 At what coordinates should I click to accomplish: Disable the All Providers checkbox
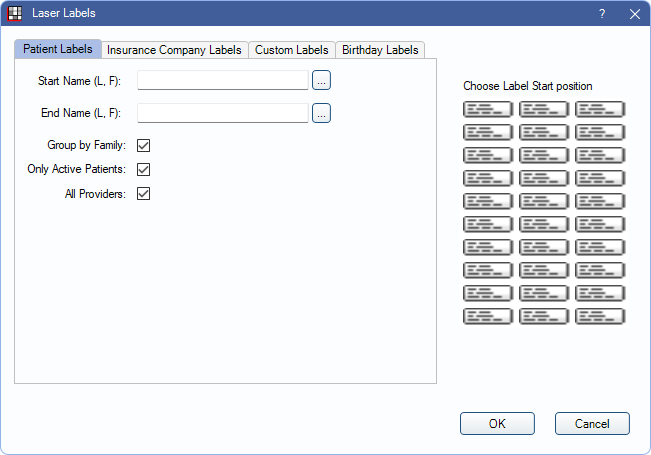[144, 194]
